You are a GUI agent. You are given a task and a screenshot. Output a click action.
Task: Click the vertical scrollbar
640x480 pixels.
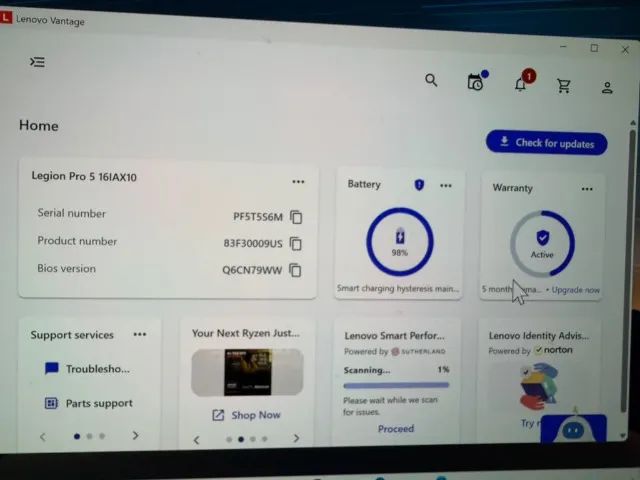pos(629,271)
